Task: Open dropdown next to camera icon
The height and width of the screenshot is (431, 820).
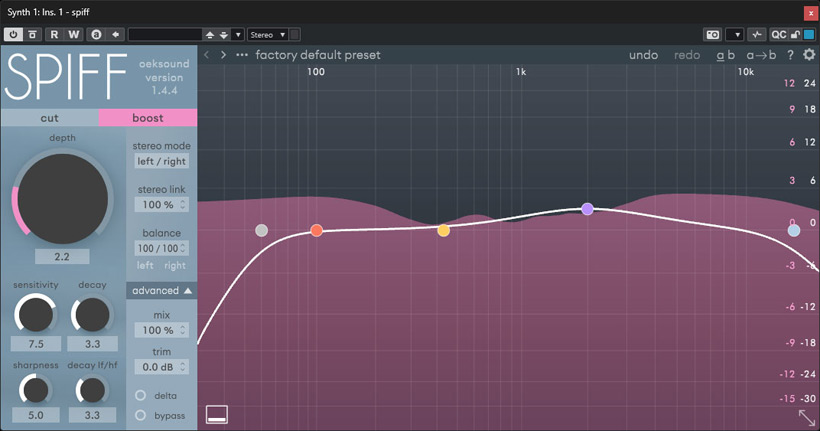Action: (x=737, y=35)
